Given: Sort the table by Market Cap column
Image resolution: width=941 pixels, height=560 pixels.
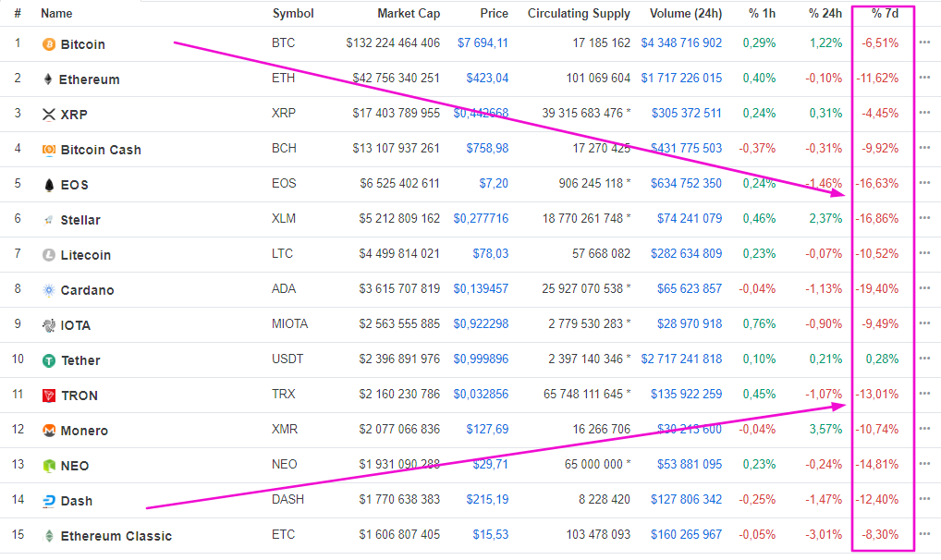Looking at the screenshot, I should (x=409, y=14).
